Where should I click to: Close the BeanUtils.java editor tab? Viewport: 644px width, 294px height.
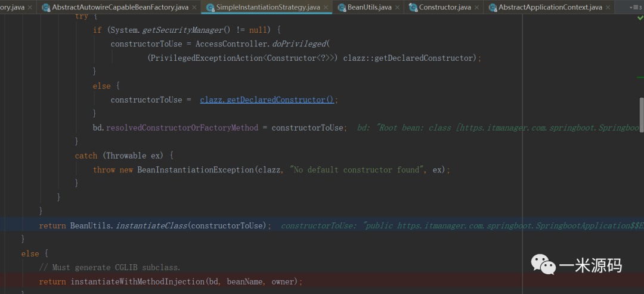(x=398, y=7)
